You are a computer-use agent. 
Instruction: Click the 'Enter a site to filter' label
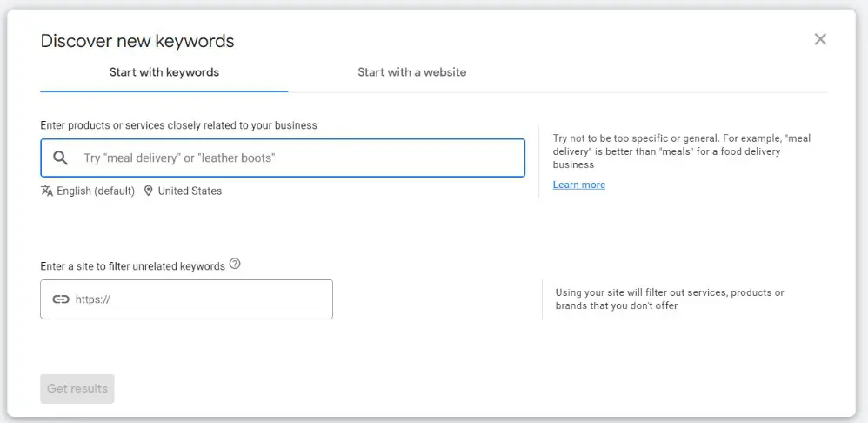click(x=132, y=266)
